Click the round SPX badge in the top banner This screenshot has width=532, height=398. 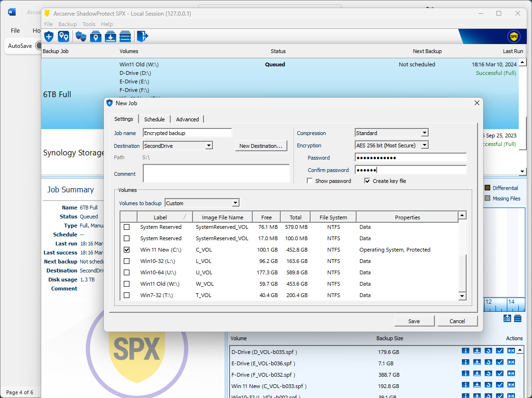click(514, 36)
